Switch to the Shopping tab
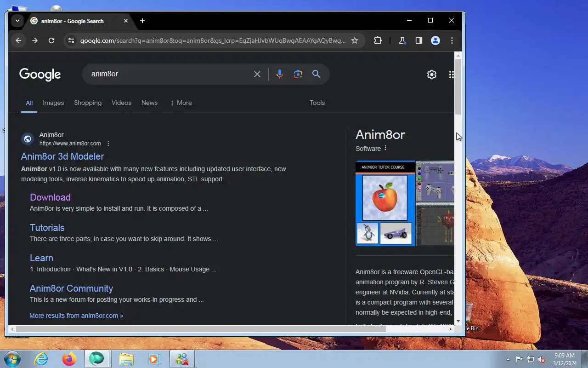 tap(88, 103)
